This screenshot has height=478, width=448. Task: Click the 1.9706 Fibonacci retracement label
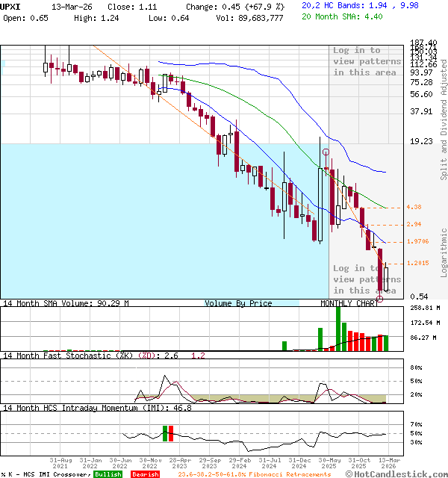(x=418, y=241)
